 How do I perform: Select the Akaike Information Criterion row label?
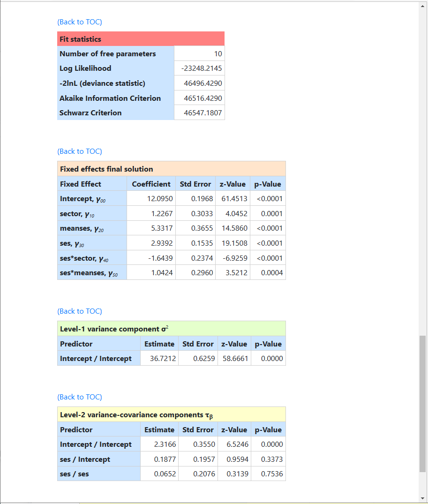110,98
